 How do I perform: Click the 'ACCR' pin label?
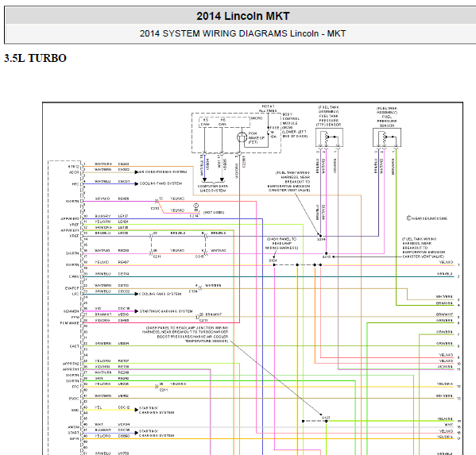point(74,172)
